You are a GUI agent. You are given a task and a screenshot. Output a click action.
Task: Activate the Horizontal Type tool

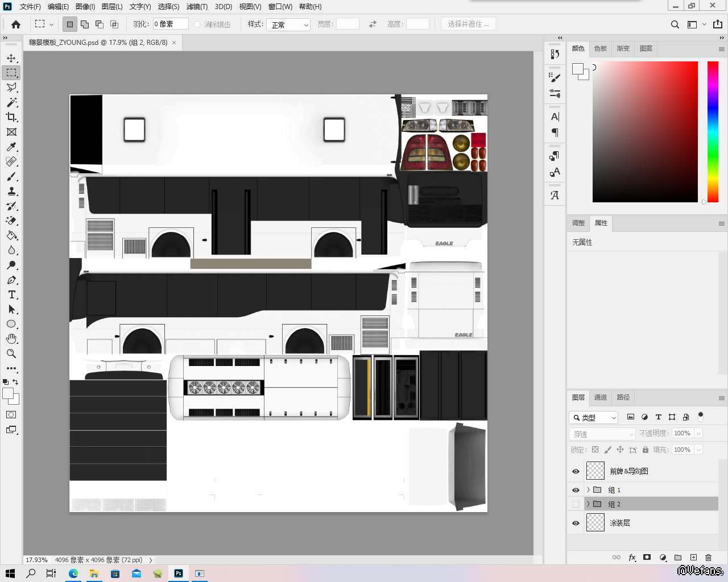pos(11,294)
